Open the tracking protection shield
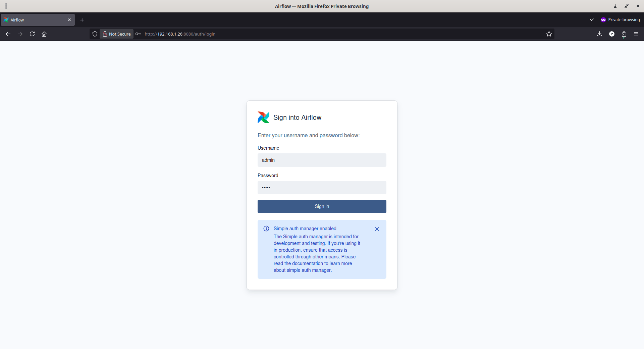This screenshot has height=349, width=644. [95, 34]
